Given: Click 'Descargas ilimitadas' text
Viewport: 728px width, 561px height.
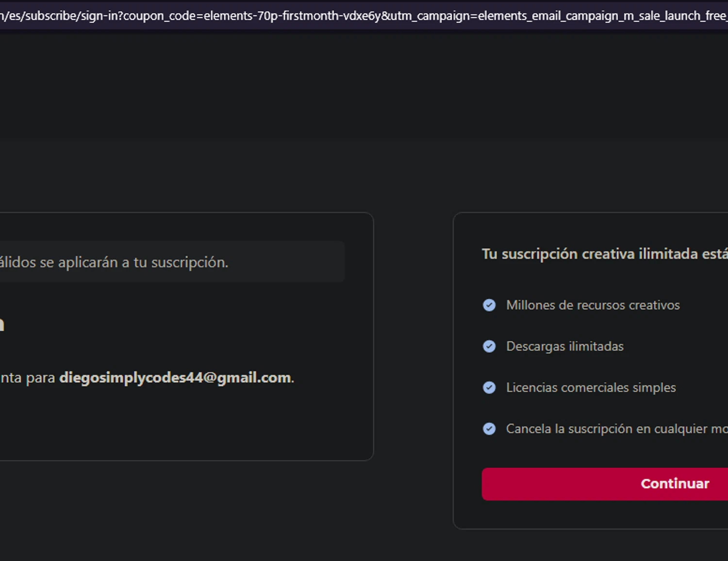Looking at the screenshot, I should pos(565,346).
